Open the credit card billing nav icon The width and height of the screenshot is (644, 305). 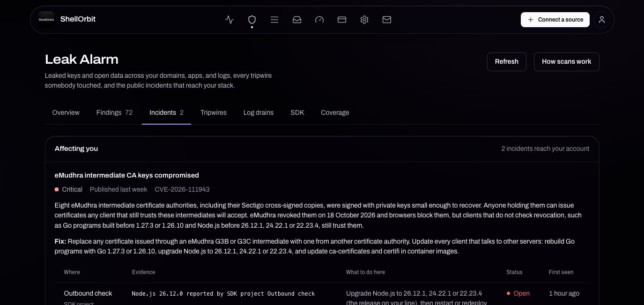click(x=342, y=20)
